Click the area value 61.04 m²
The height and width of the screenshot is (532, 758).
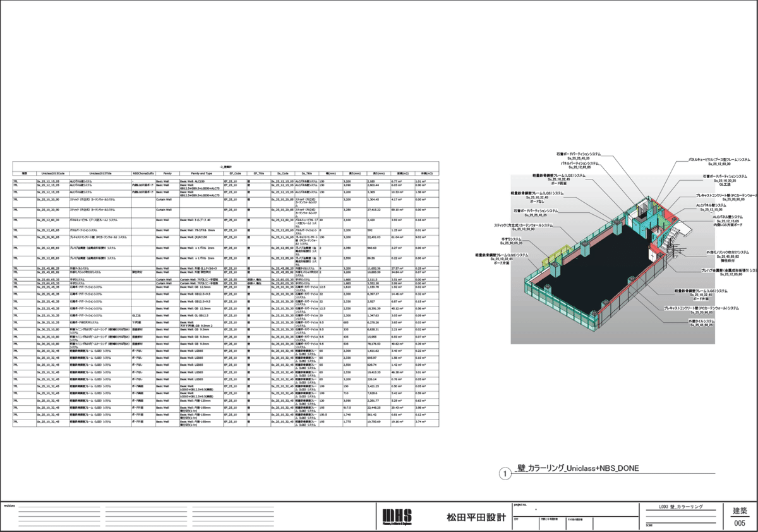point(397,237)
